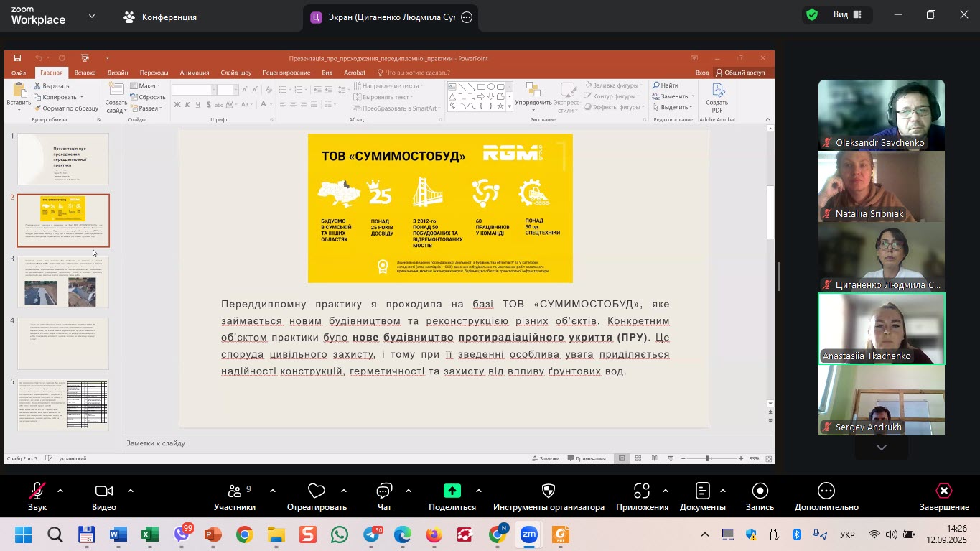The width and height of the screenshot is (980, 551).
Task: Click Заметки notes button in status bar
Action: click(545, 458)
